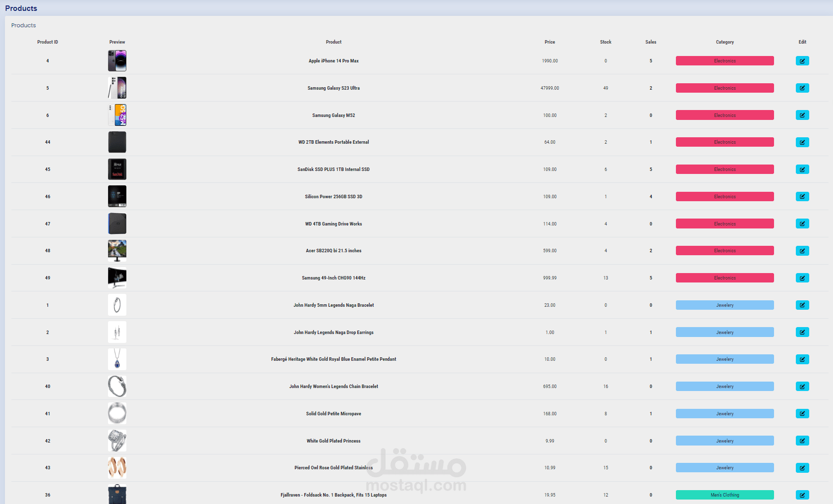Select the Apple iPhone 14 Pro Max name
833x504 pixels.
[x=333, y=61]
